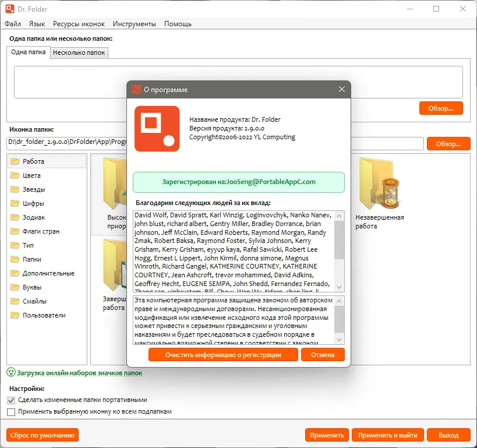Close the О программе dialog

(x=342, y=89)
